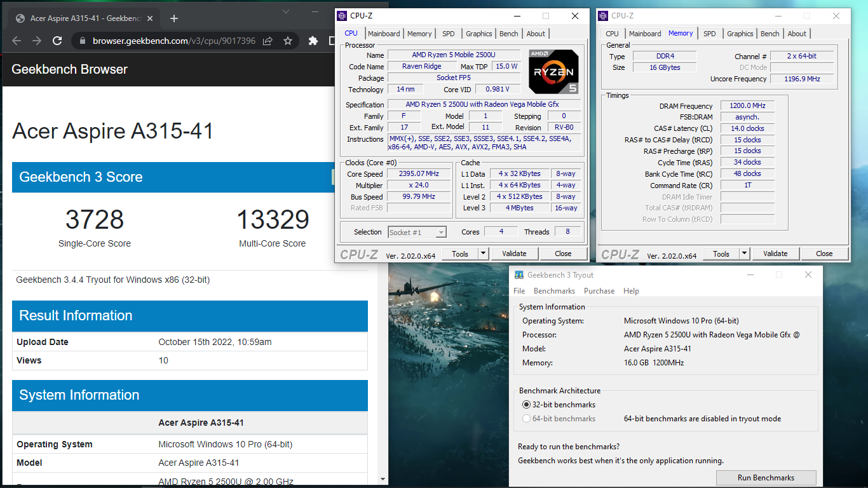Open About tab in left CPU-Z
This screenshot has width=868, height=488.
tap(536, 34)
